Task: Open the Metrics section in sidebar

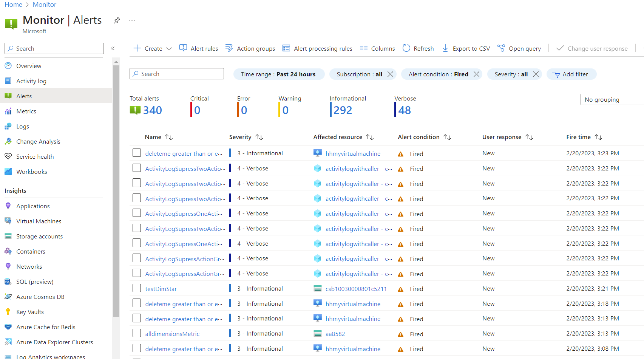Action: tap(26, 111)
